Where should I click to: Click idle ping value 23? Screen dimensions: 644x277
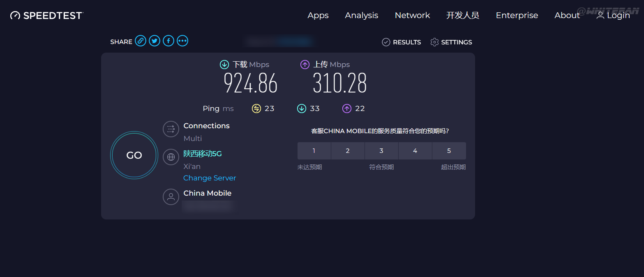270,108
